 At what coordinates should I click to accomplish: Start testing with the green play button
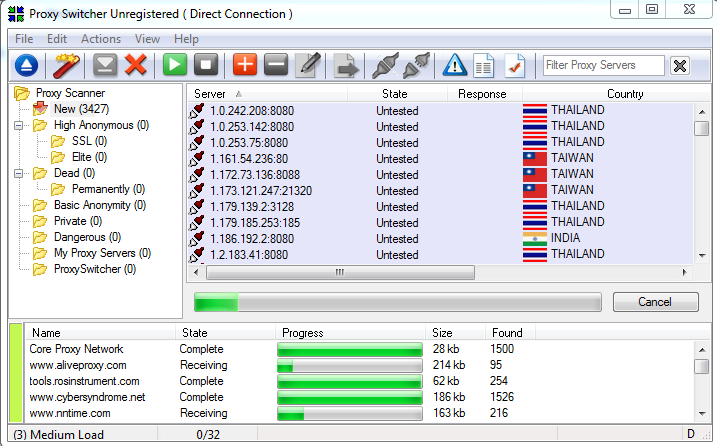(175, 64)
